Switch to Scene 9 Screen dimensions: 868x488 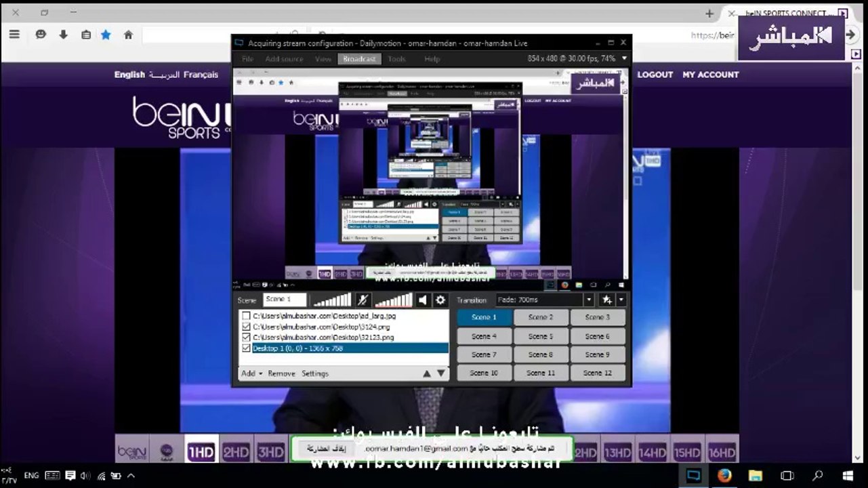[x=598, y=354]
